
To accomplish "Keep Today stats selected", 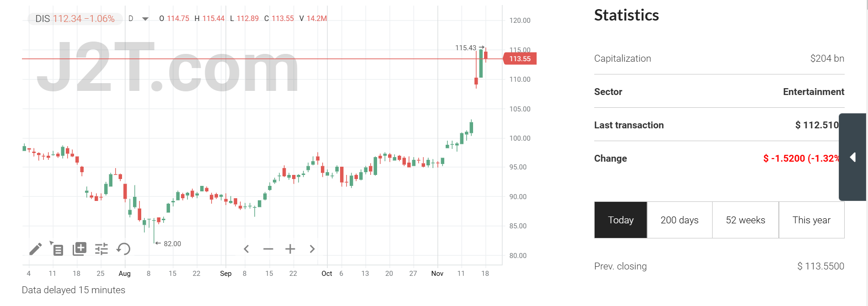I will coord(620,220).
